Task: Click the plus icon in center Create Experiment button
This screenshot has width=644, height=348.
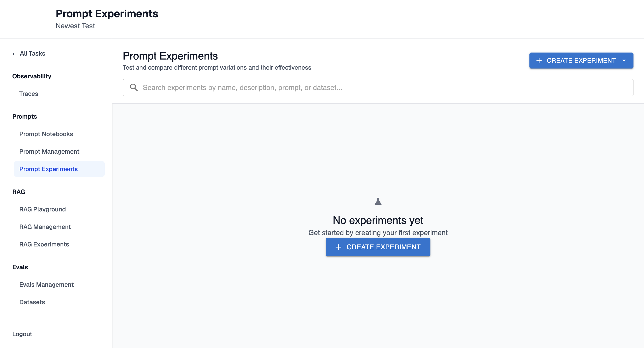Action: 338,247
